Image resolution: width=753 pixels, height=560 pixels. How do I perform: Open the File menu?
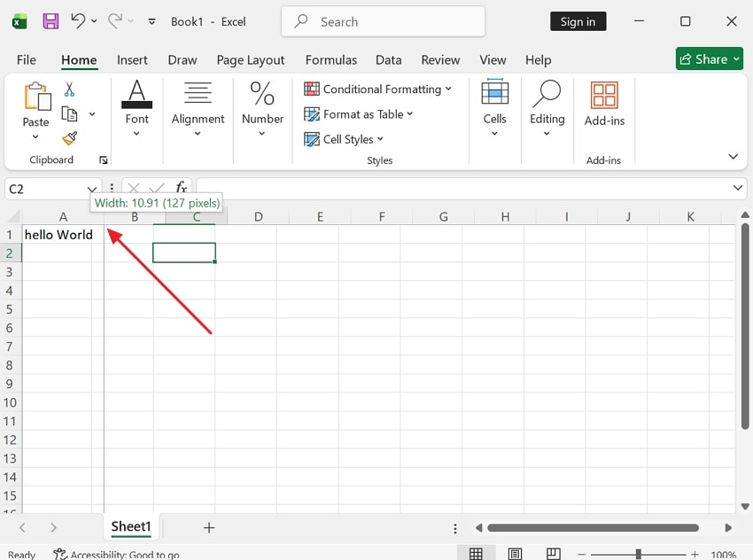26,59
